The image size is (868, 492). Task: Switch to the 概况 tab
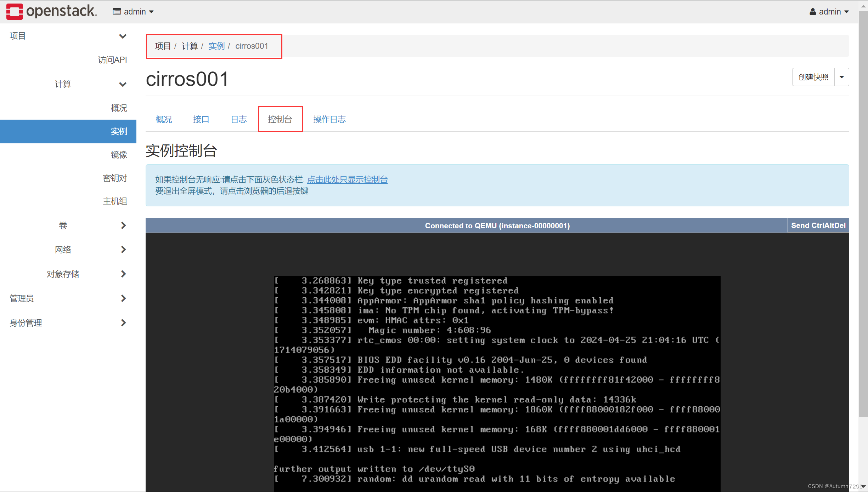(x=164, y=119)
